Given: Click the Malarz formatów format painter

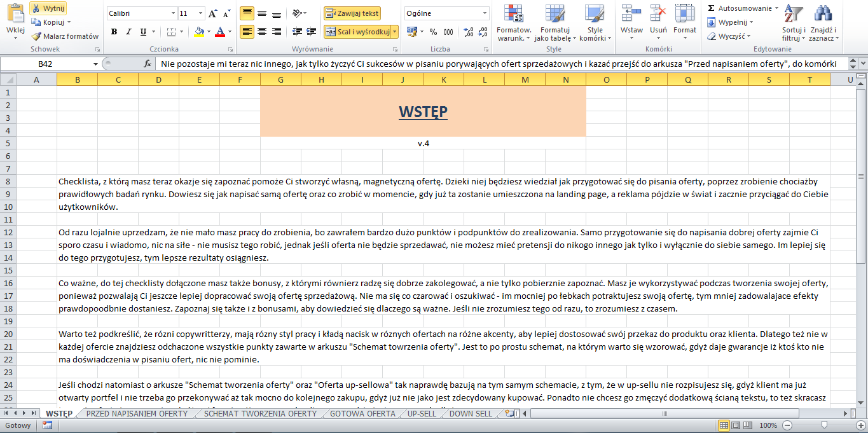Looking at the screenshot, I should click(65, 36).
